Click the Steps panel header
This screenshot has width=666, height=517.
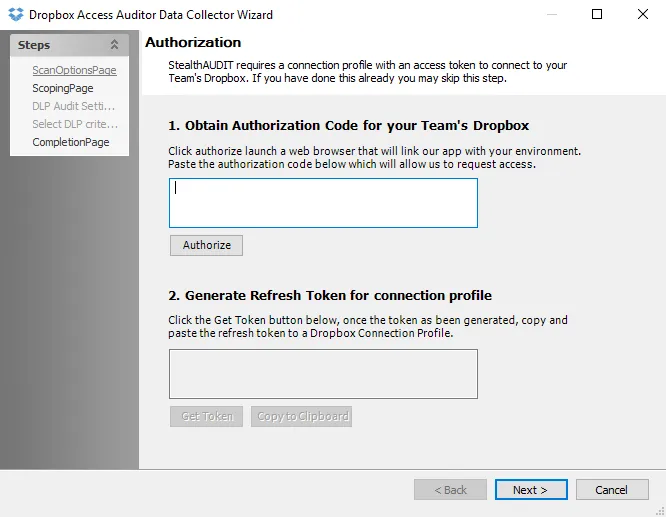pyautogui.click(x=69, y=45)
